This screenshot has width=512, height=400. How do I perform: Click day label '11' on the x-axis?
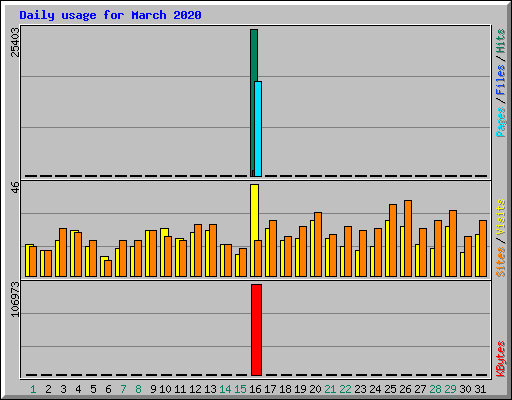[x=180, y=389]
